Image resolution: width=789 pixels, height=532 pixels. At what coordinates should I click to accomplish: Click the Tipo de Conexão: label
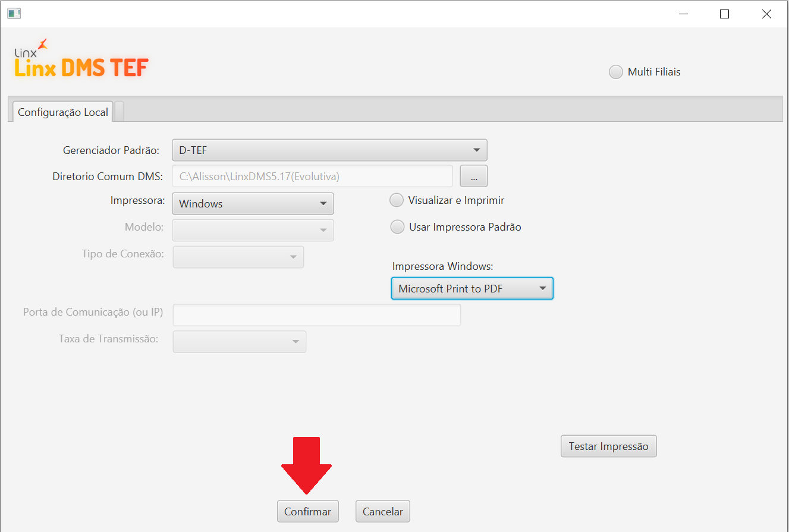[x=123, y=254]
